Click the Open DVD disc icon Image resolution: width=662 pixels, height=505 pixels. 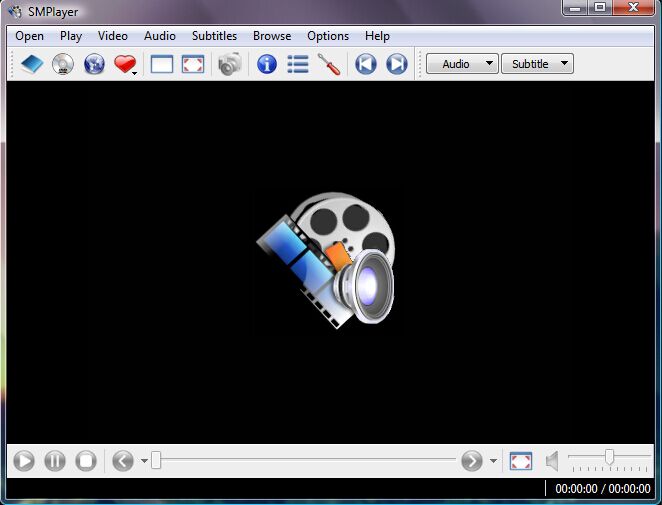click(x=63, y=65)
